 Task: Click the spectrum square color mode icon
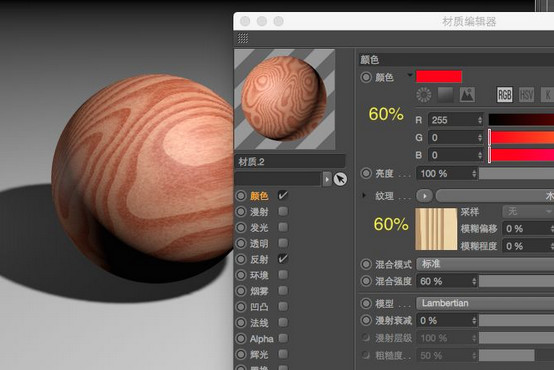pos(445,95)
